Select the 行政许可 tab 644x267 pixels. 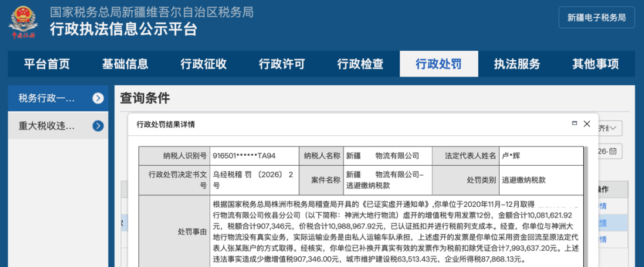point(282,64)
